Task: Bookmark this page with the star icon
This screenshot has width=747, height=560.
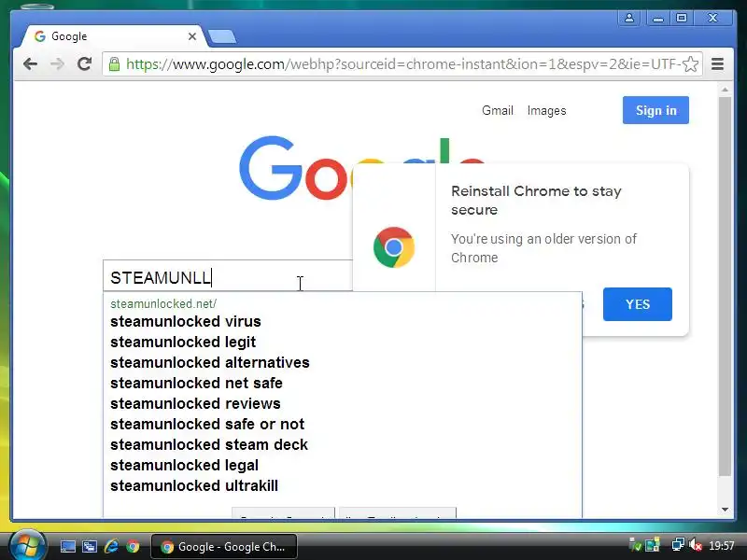Action: [x=690, y=63]
